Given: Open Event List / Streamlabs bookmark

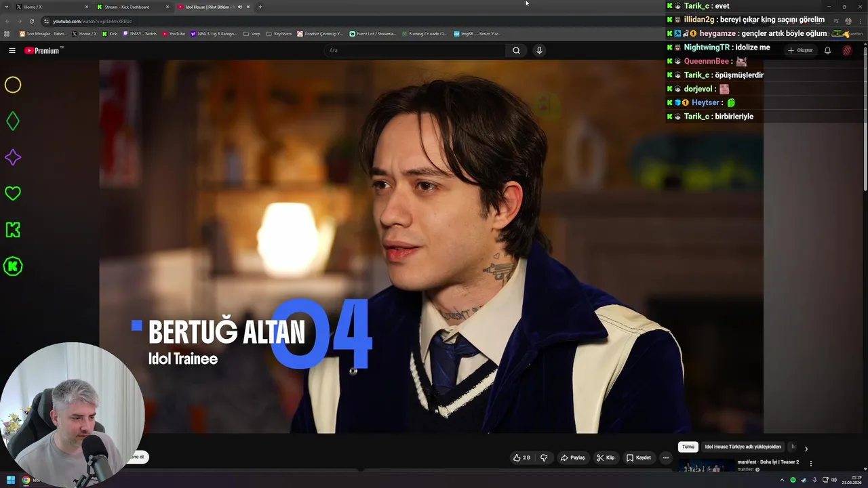Looking at the screenshot, I should pos(373,33).
